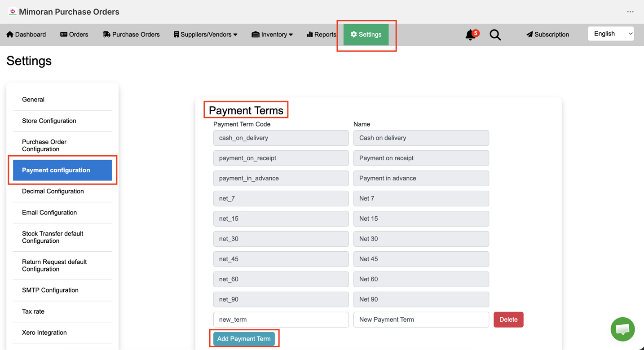644x350 pixels.
Task: Click the Settings page title
Action: click(x=29, y=61)
